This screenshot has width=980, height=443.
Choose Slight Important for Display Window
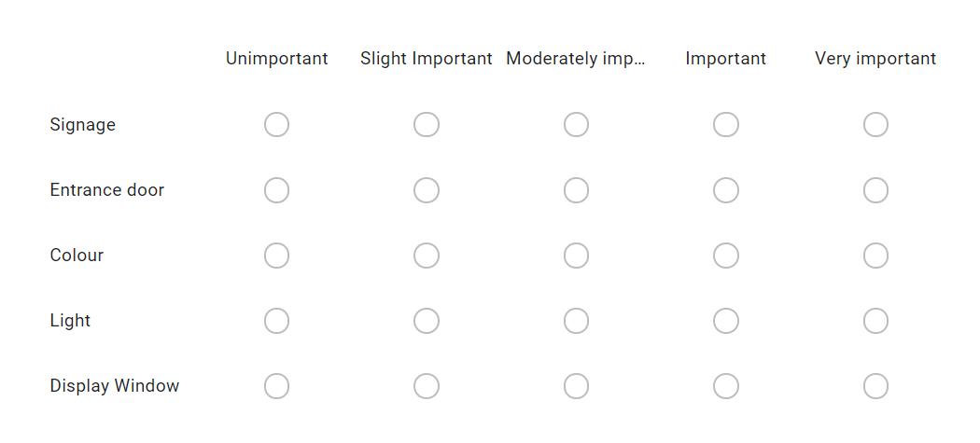click(x=427, y=386)
